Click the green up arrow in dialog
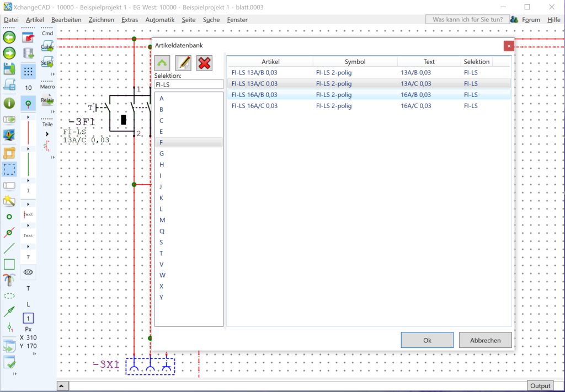Screen dimensions: 565x392 point(162,63)
